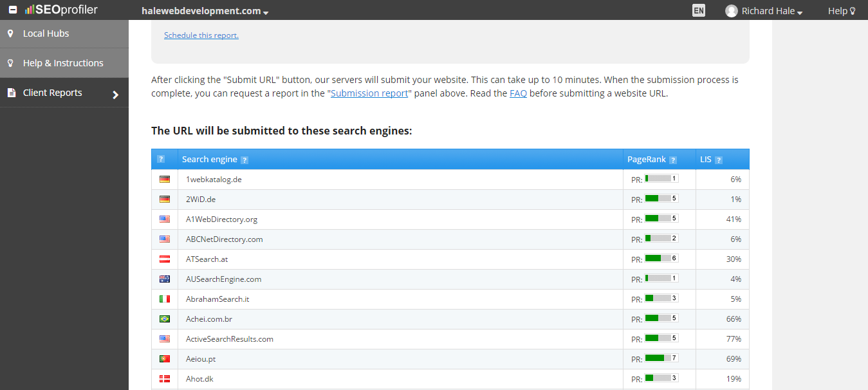This screenshot has height=390, width=868.
Task: Click help icon beside PageRank header
Action: tap(673, 160)
